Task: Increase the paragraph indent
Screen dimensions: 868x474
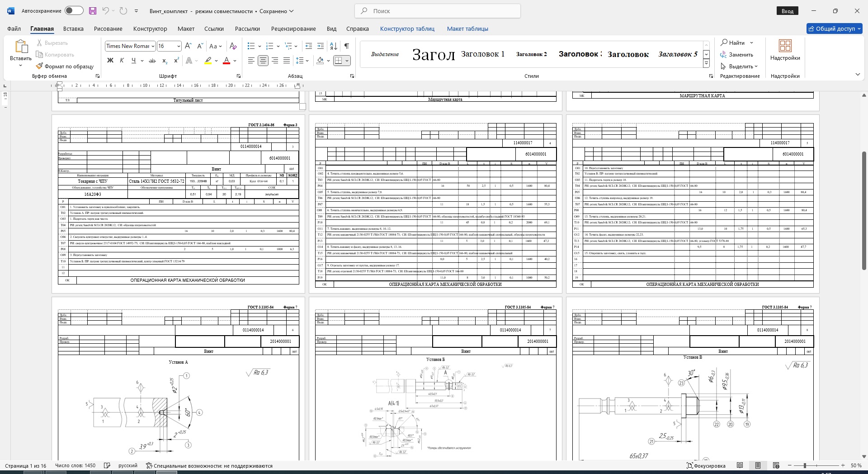Action: pos(321,46)
